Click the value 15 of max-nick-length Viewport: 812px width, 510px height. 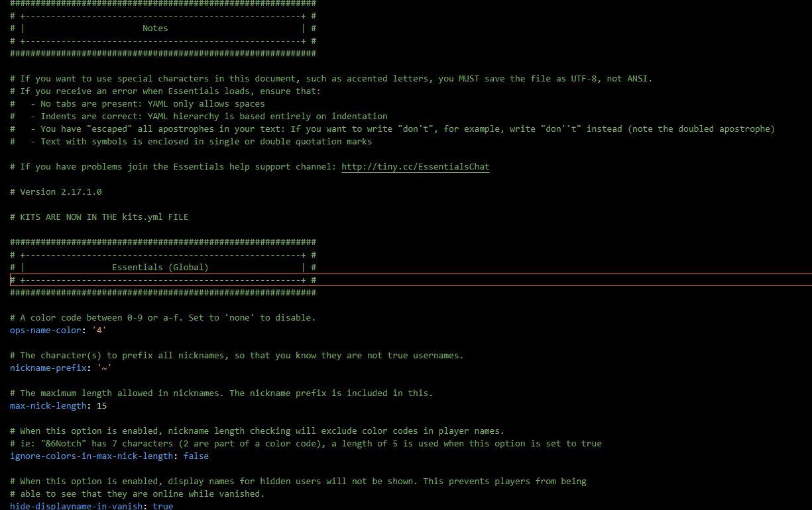pyautogui.click(x=101, y=405)
